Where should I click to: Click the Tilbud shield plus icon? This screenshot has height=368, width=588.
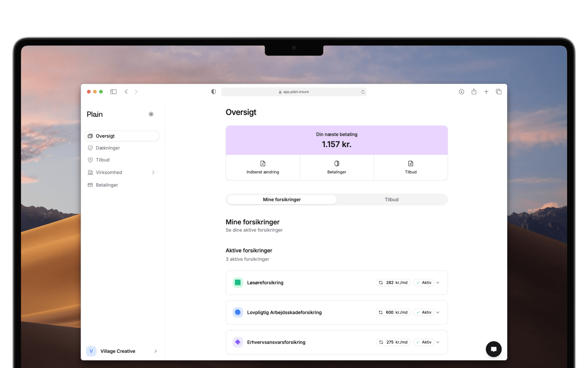coord(90,160)
